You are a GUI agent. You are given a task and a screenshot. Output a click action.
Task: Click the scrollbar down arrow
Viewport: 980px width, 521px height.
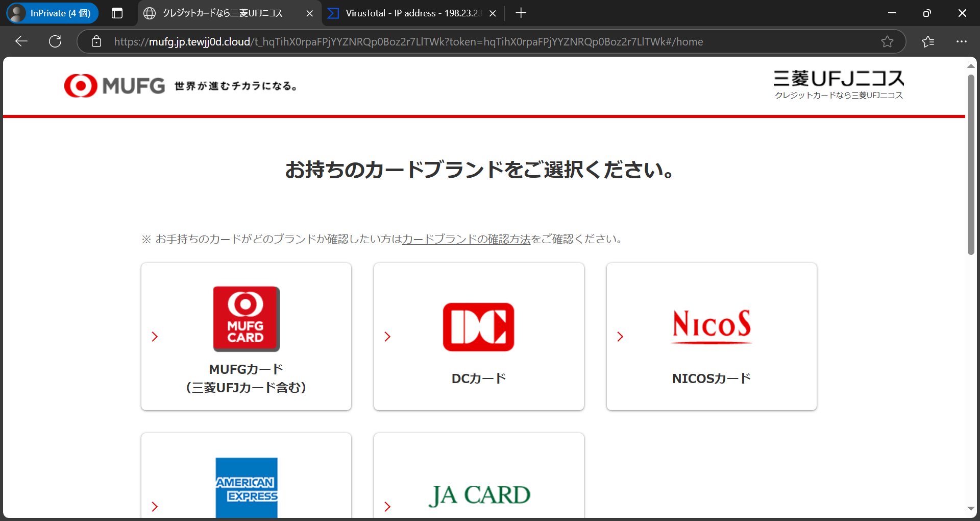coord(971,509)
